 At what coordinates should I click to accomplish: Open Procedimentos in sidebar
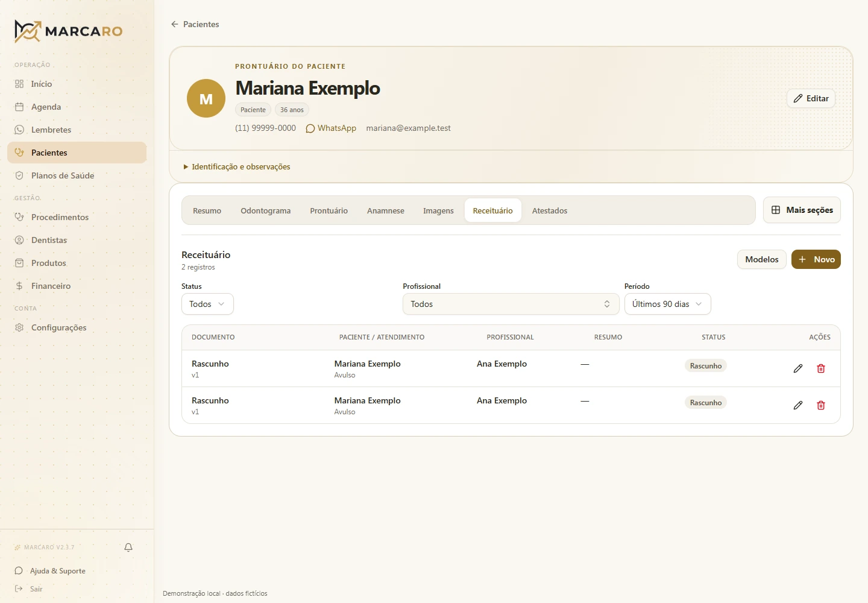[x=77, y=217]
